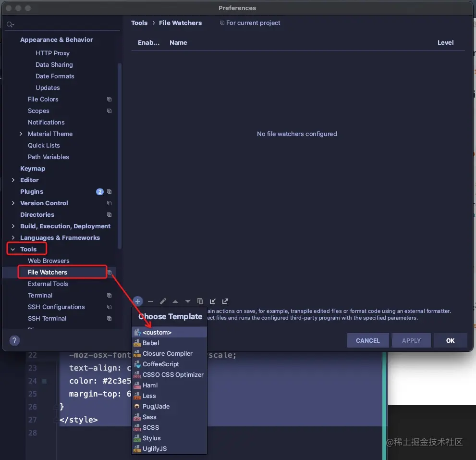The width and height of the screenshot is (476, 460).
Task: Click the color preview on line 24
Action: coord(44,381)
